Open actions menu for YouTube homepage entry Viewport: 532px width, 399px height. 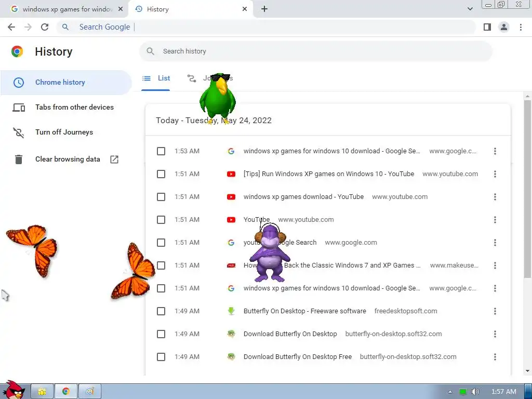click(x=495, y=220)
